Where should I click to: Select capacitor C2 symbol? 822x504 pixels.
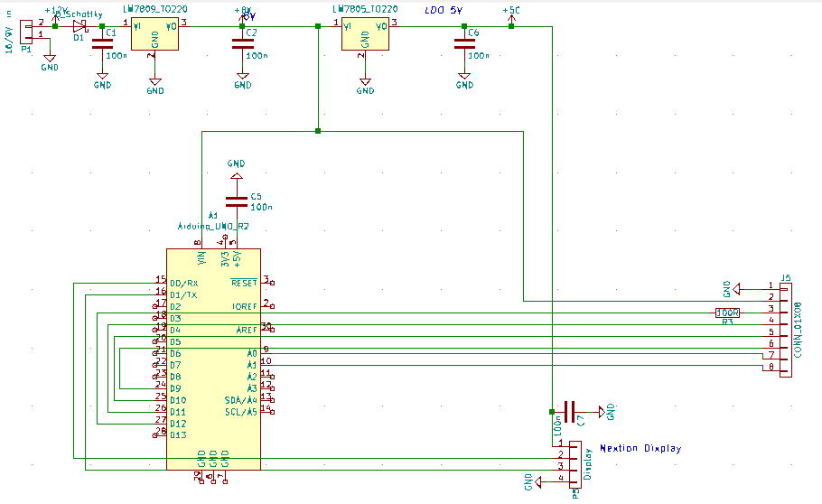(242, 44)
